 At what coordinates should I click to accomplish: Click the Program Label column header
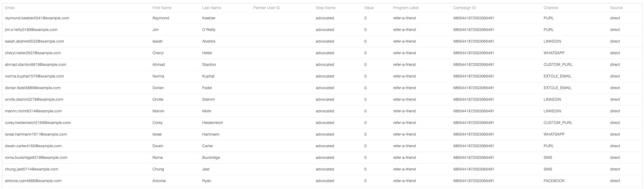[x=406, y=8]
